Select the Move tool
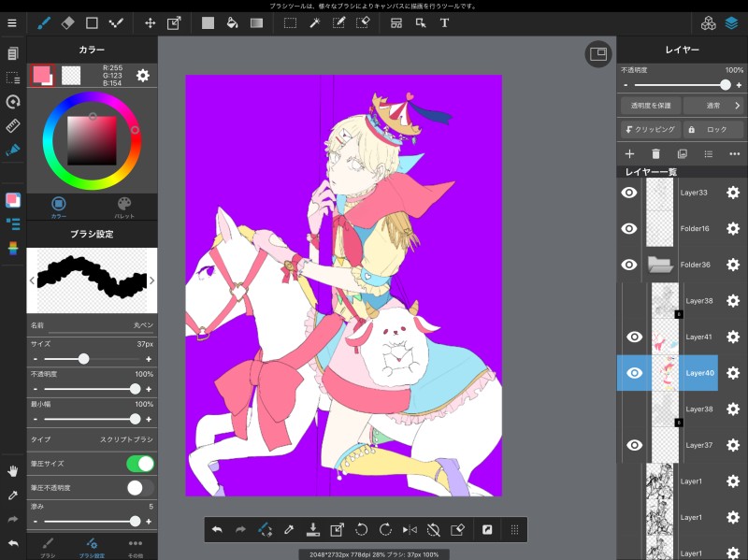The width and height of the screenshot is (748, 560). (150, 22)
